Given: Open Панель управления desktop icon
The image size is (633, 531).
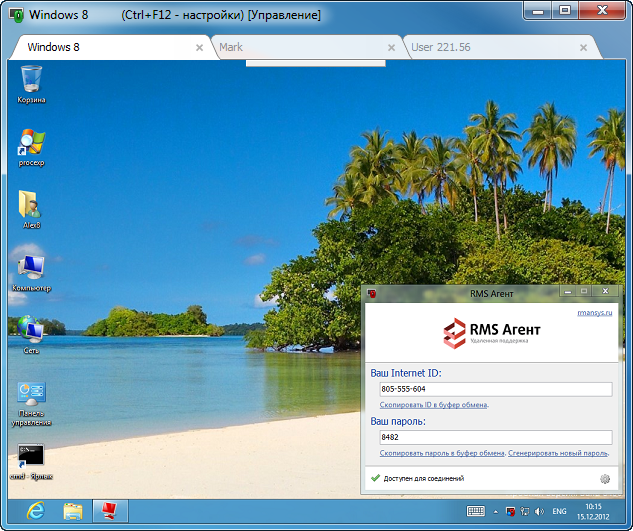Looking at the screenshot, I should coord(31,404).
